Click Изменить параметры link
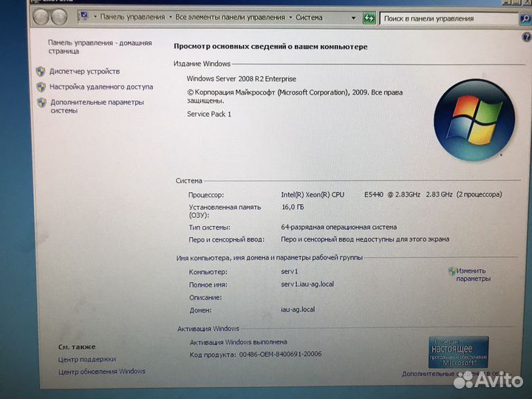532x399 pixels. pyautogui.click(x=473, y=274)
